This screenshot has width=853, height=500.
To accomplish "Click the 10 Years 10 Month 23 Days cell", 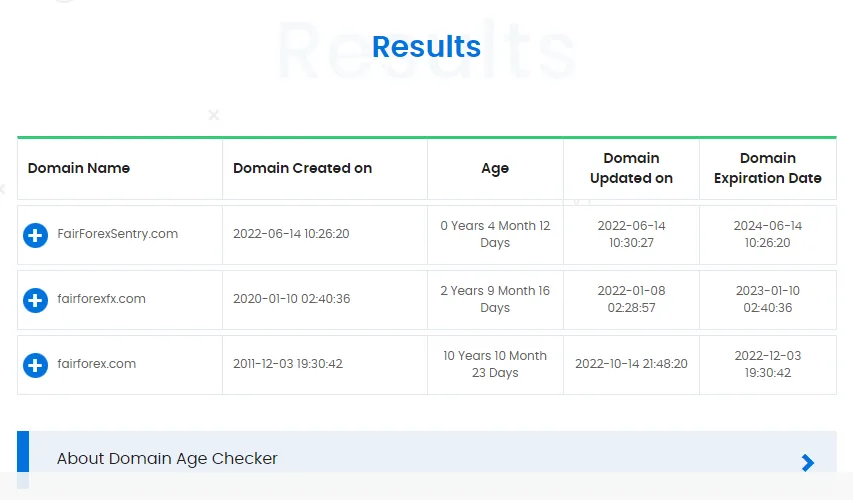I will (x=495, y=364).
